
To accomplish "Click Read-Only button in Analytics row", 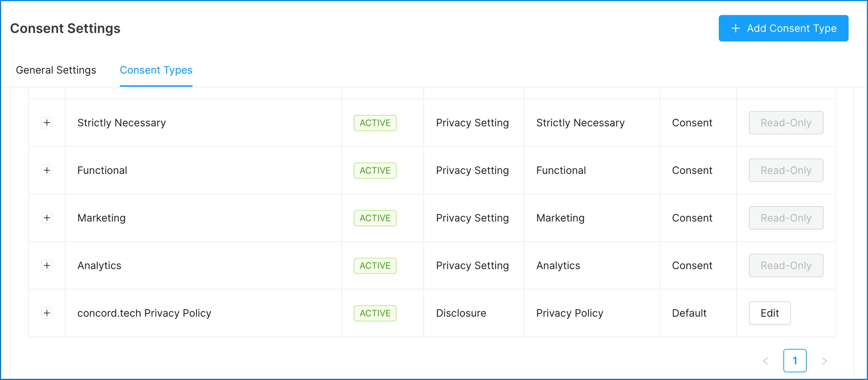I will (x=786, y=265).
